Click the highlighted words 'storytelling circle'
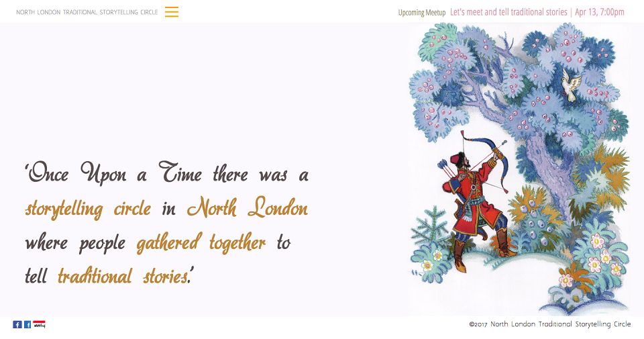 click(88, 209)
